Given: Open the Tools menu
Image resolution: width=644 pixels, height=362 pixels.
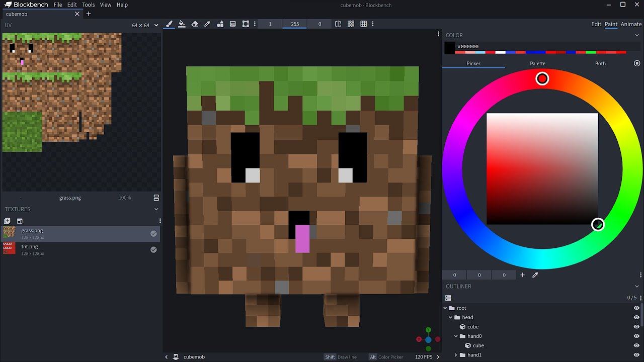Looking at the screenshot, I should point(89,5).
